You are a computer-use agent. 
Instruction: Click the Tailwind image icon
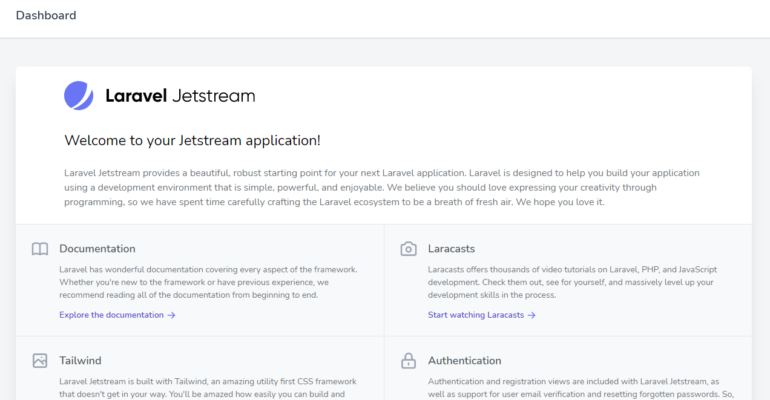pos(40,361)
